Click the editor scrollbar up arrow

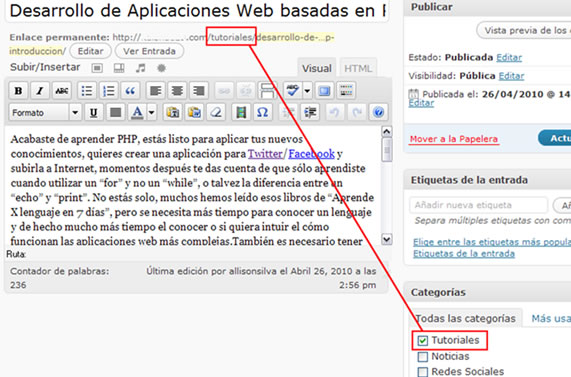tap(386, 131)
